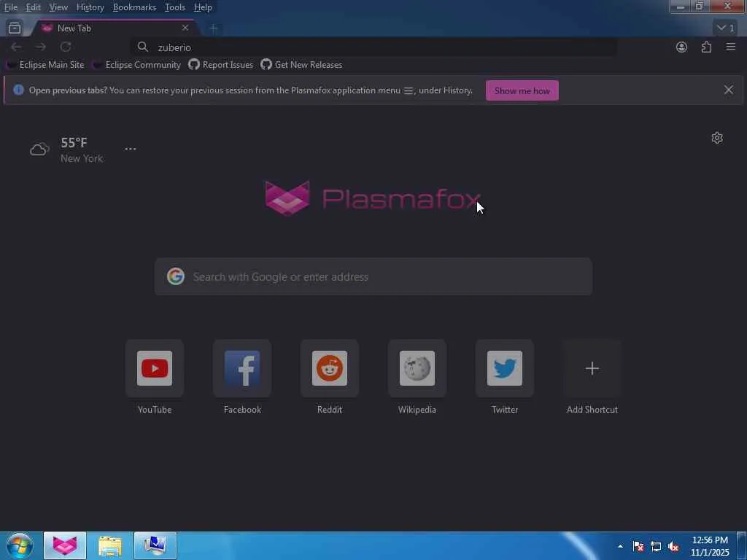The image size is (747, 560).
Task: Focus the Search with Google field
Action: tap(373, 276)
